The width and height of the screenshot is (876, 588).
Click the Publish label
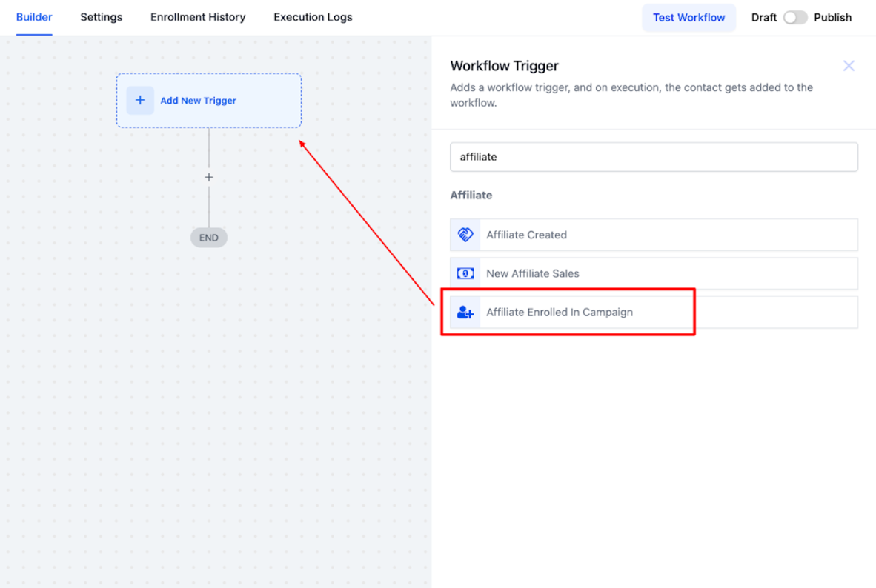[x=832, y=17]
